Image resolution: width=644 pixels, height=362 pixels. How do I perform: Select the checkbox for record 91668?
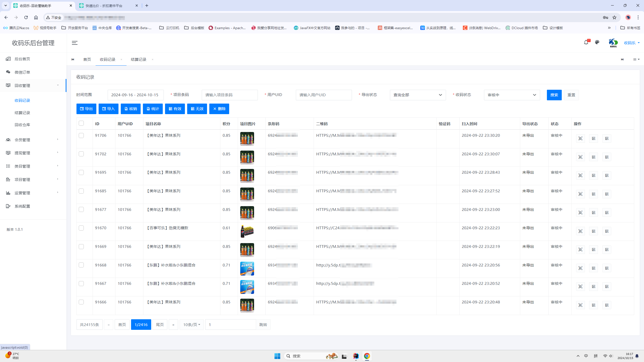[x=81, y=265]
